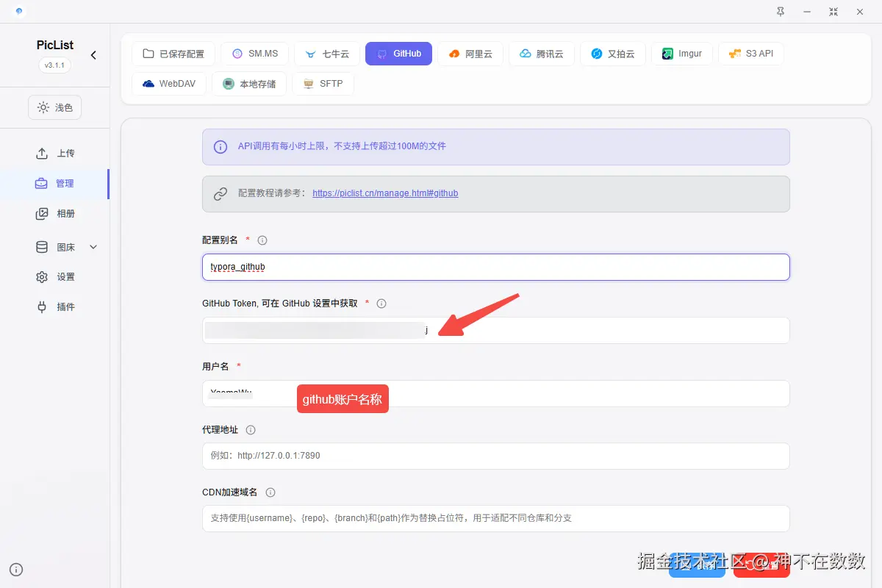The height and width of the screenshot is (588, 882).
Task: Click the GitHub Token input field
Action: (x=496, y=330)
